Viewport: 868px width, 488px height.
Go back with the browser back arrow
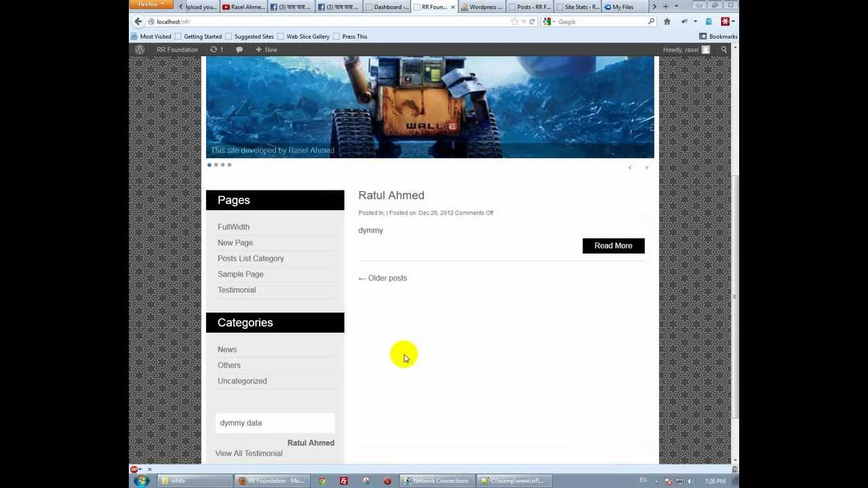138,22
